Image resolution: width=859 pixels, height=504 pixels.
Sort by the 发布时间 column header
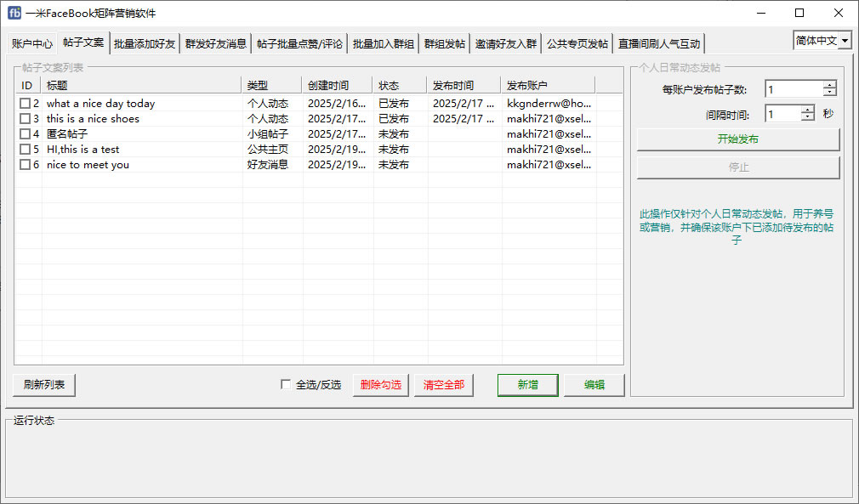click(464, 85)
